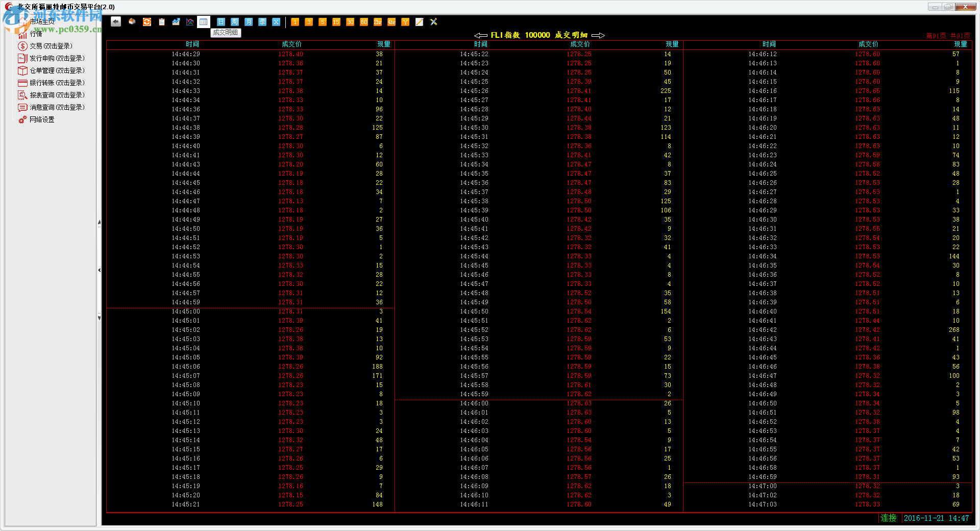
Task: Select 行情 in the sidebar tree
Action: coord(36,34)
